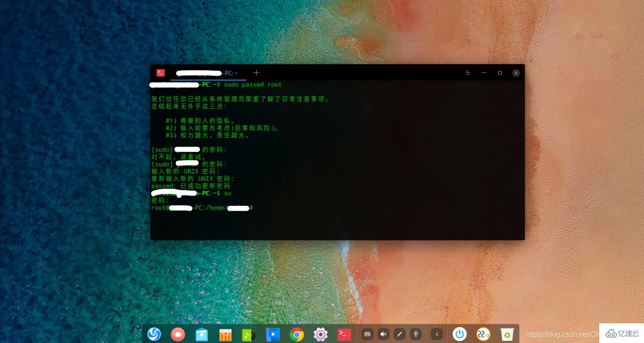Open Google Chrome from the dock
This screenshot has height=343, width=644.
[296, 335]
